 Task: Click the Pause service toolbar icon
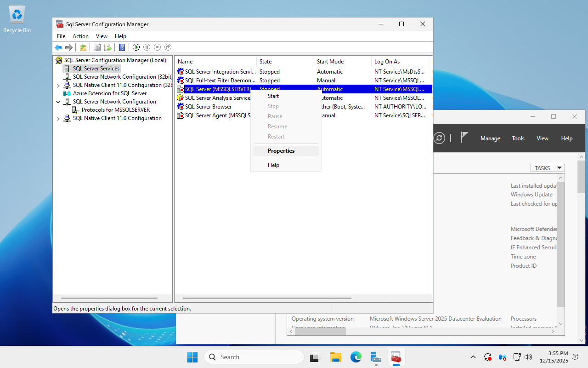[x=147, y=47]
